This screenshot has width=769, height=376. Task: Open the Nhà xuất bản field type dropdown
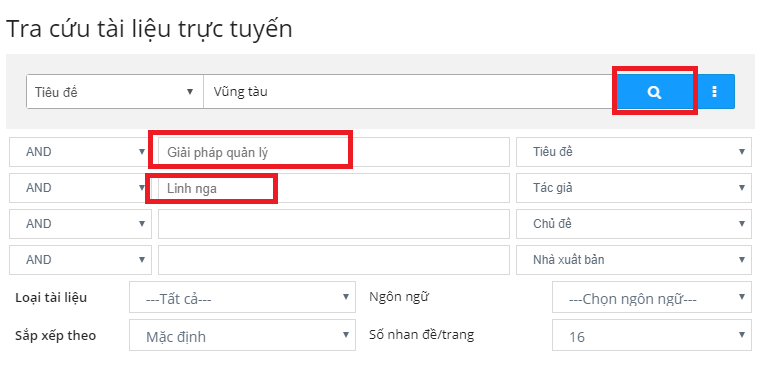(x=634, y=260)
